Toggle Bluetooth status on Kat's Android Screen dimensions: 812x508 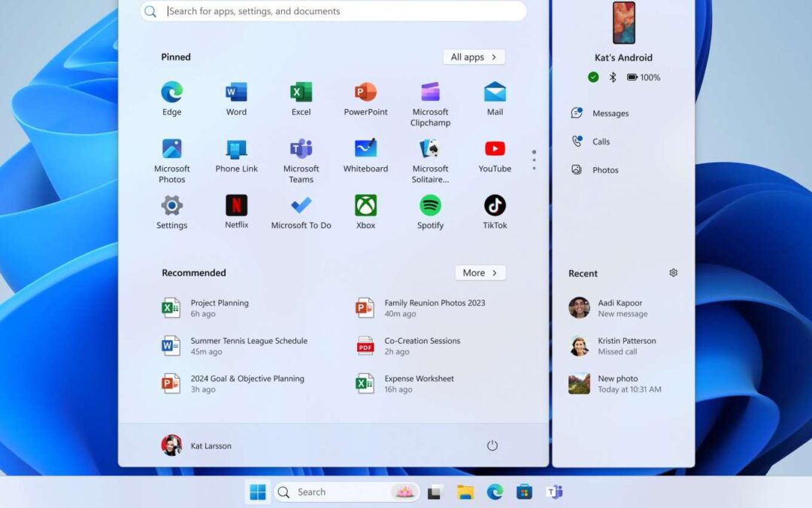click(611, 76)
